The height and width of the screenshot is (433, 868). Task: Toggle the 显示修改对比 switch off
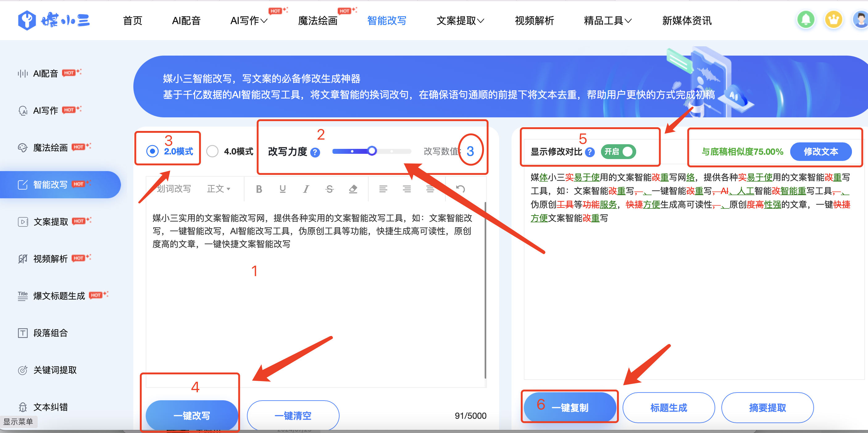(x=618, y=152)
